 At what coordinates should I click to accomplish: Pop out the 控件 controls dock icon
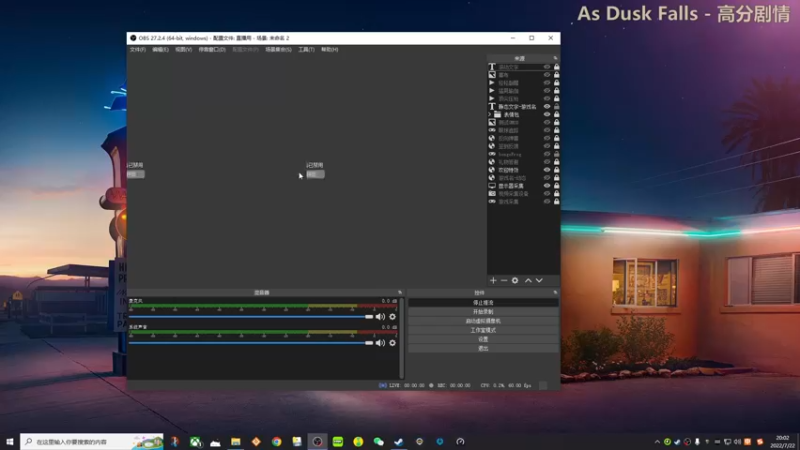click(556, 292)
